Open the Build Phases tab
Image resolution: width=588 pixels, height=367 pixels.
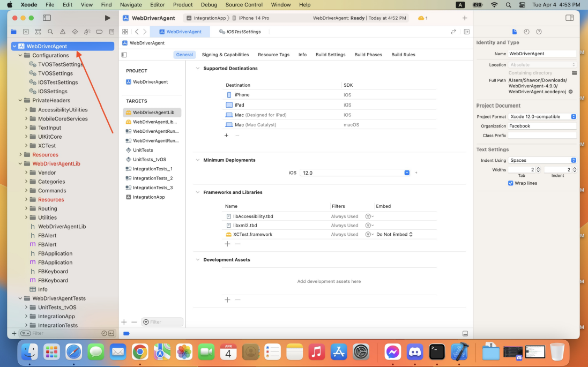tap(368, 55)
